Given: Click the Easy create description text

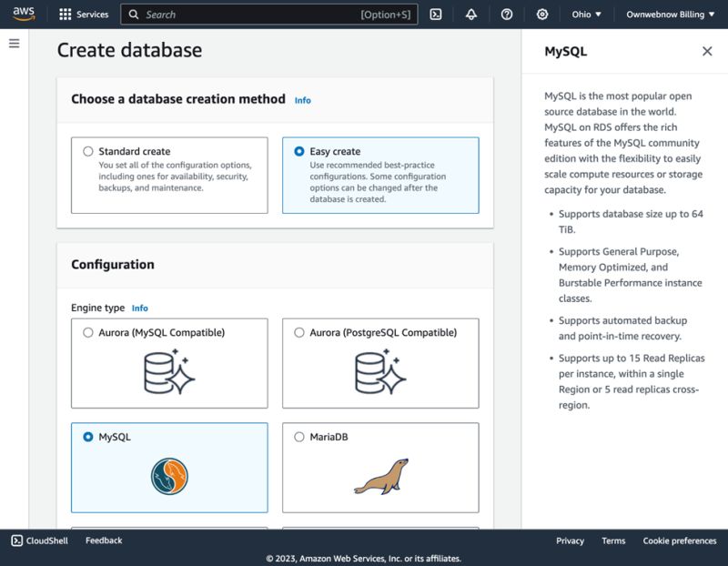Looking at the screenshot, I should point(378,182).
